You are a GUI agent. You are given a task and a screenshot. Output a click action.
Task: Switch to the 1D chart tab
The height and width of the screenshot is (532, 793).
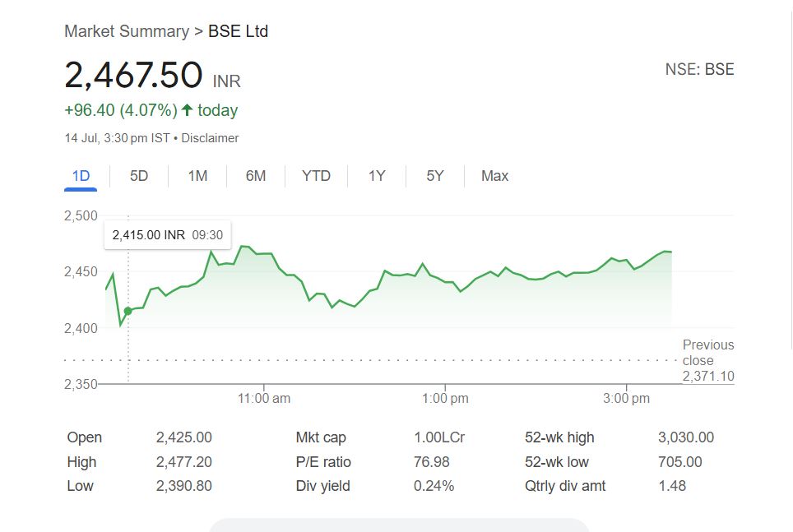81,176
